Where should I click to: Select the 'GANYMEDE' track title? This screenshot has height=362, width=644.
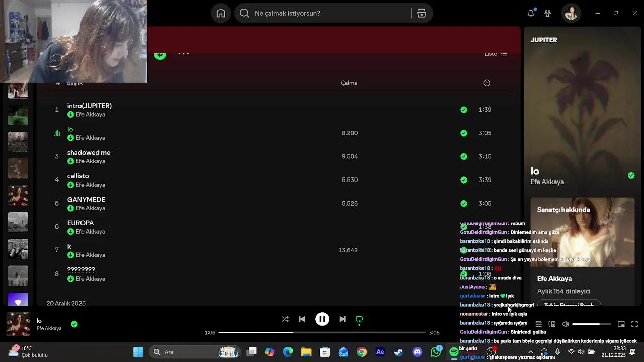[86, 200]
